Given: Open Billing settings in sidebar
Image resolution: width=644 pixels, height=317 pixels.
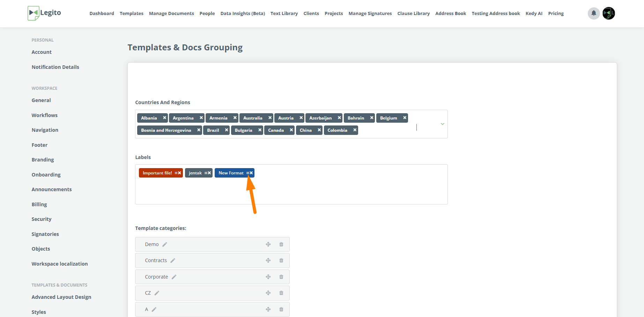Looking at the screenshot, I should pos(39,204).
